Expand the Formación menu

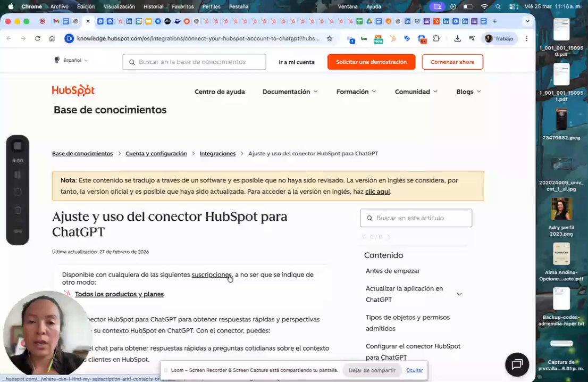tap(356, 92)
